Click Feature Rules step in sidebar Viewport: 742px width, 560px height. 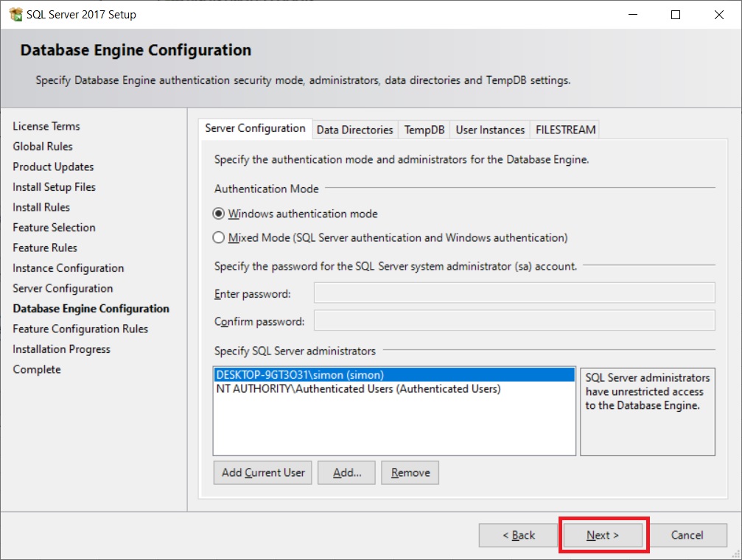point(45,248)
